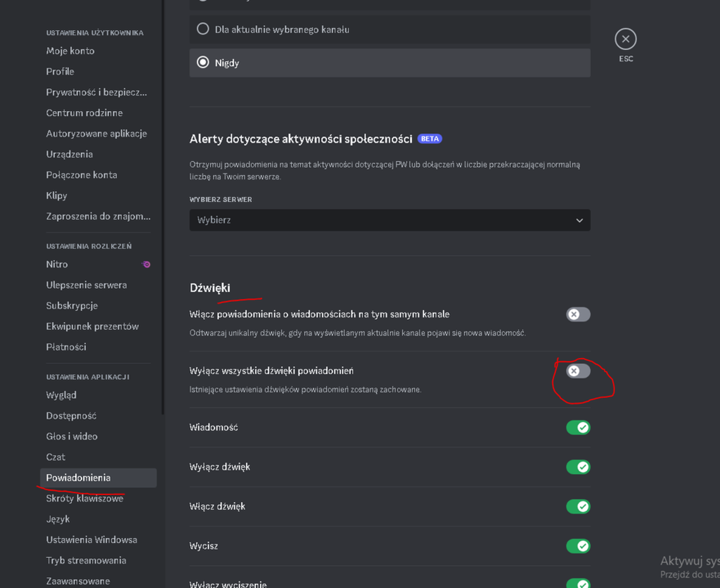Click "Alerty dotyczące aktywności społeczności" heading

click(x=300, y=139)
